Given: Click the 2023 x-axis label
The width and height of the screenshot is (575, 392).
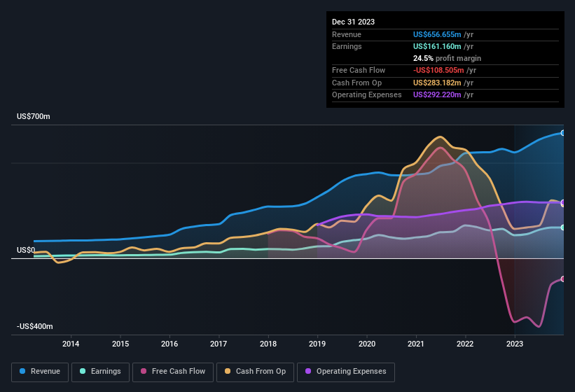Looking at the screenshot, I should click(x=515, y=344).
